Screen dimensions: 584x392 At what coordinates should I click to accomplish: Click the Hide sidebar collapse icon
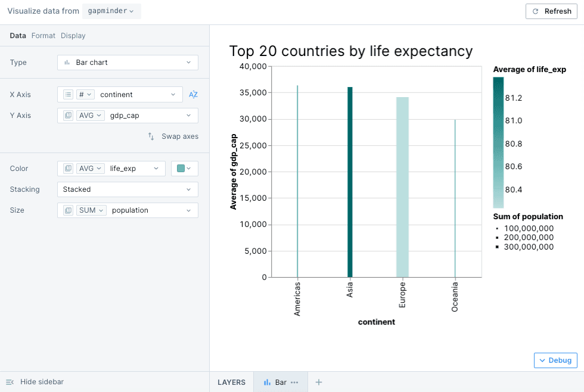pyautogui.click(x=10, y=382)
